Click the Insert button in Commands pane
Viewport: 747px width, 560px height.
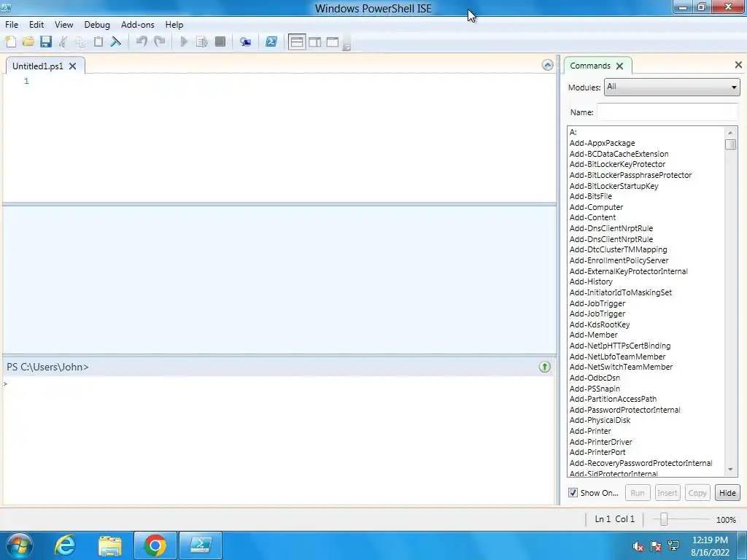click(x=667, y=493)
